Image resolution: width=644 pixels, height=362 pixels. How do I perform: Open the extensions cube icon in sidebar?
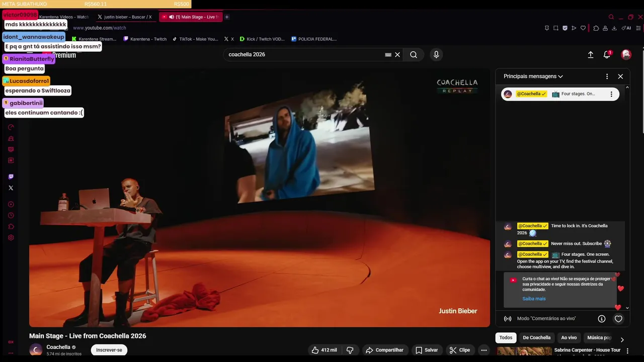click(x=11, y=226)
